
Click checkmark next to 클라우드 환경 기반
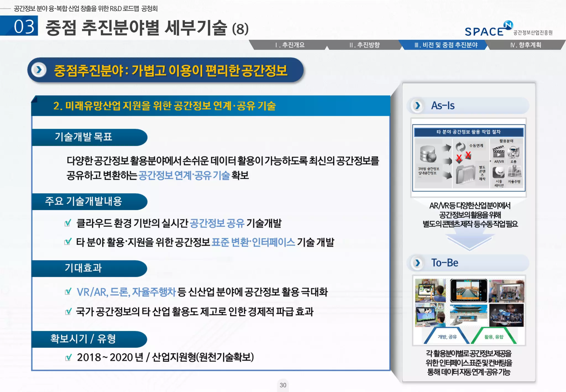click(x=68, y=223)
